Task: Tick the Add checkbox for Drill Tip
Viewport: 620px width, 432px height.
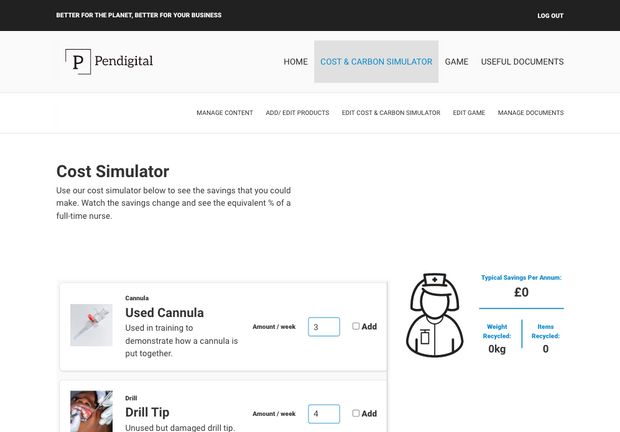Action: [356, 413]
